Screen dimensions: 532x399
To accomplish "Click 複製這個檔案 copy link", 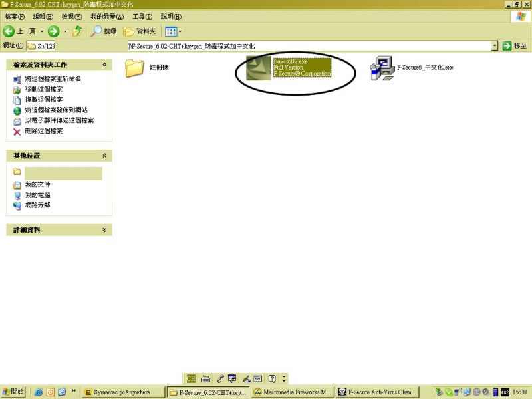I will click(44, 100).
